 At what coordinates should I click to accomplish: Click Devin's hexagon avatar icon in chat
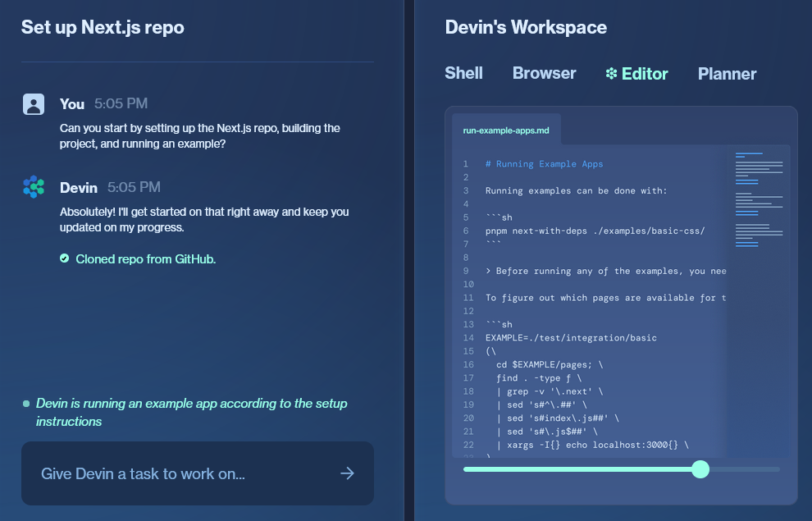pos(34,187)
